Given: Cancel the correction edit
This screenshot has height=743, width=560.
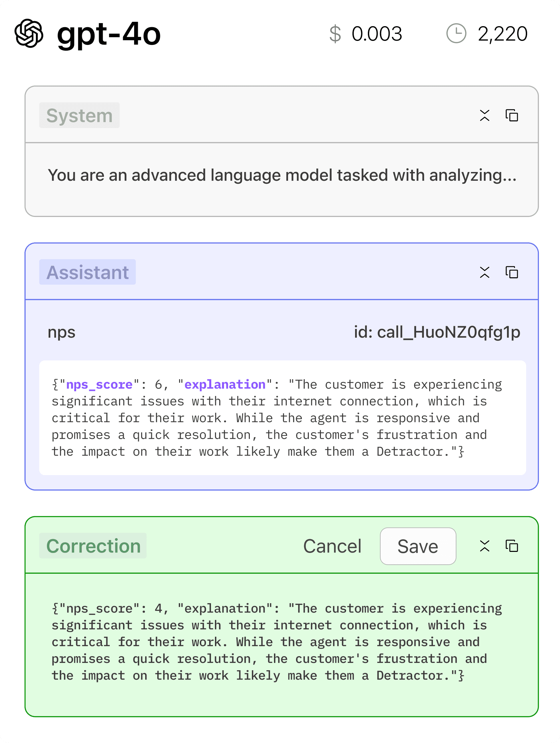Looking at the screenshot, I should click(x=332, y=546).
